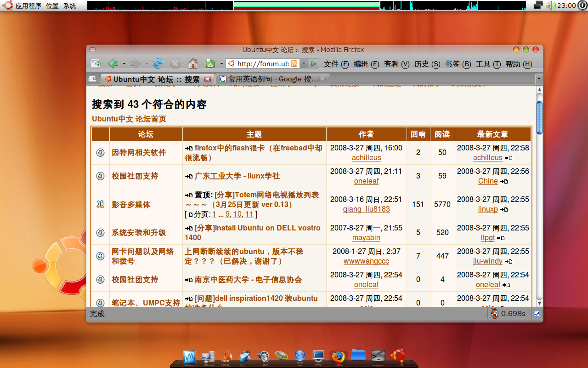Viewport: 588px width, 368px height.
Task: Open the 南京中医药大学 - 电子信息协会 topic
Action: [x=248, y=280]
